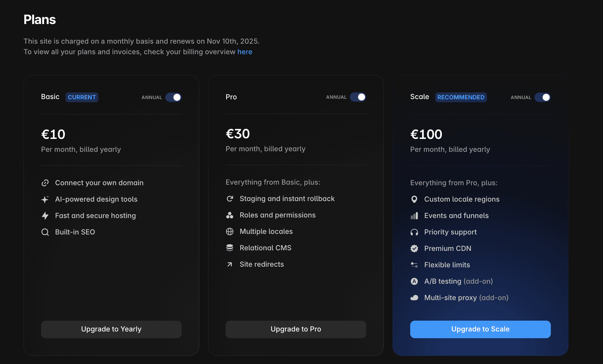Click the headset icon next to Priority support
Image resolution: width=603 pixels, height=364 pixels.
414,232
